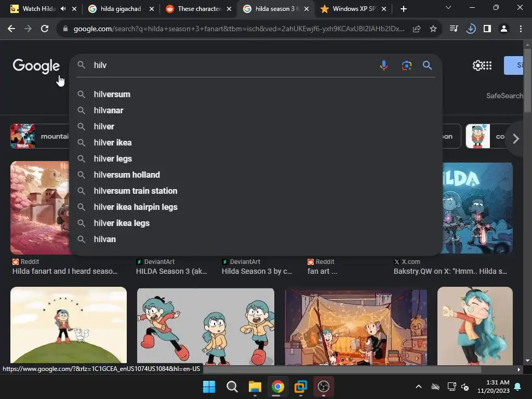Open 3D Hilda figure thumbnail

(x=475, y=326)
